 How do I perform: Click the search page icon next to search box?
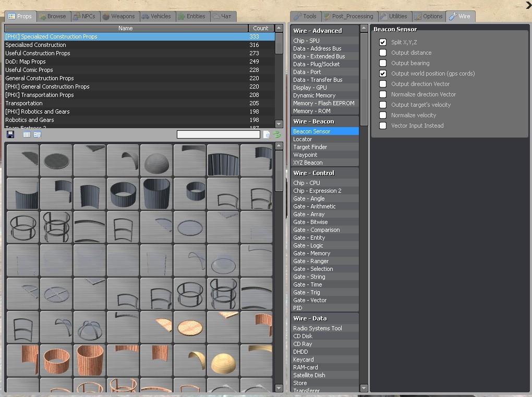[x=267, y=134]
